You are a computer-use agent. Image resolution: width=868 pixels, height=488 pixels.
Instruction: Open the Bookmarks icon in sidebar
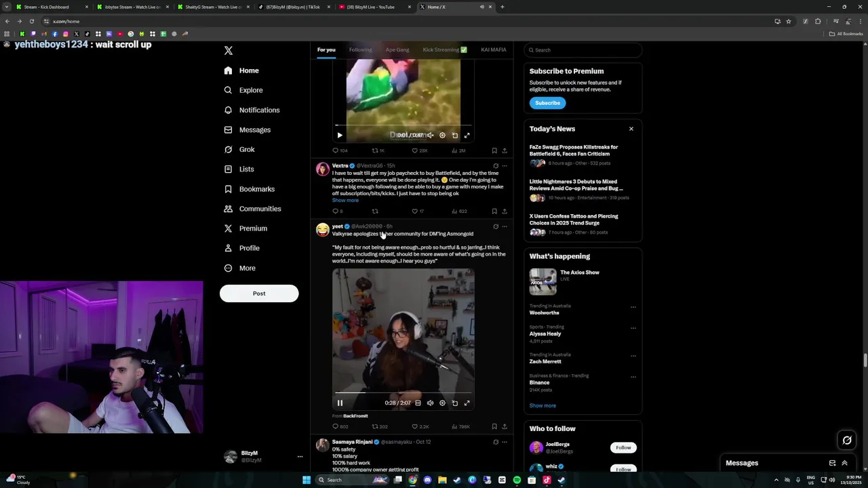[x=229, y=189]
